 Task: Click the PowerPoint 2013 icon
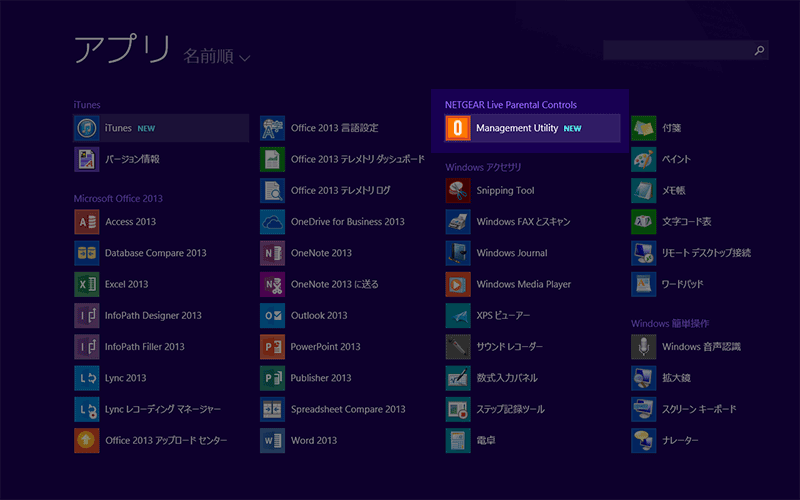pos(273,346)
